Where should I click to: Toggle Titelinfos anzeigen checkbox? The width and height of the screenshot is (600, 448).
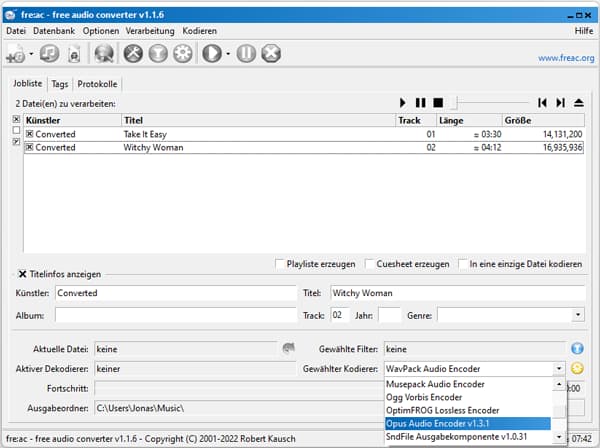click(x=23, y=274)
